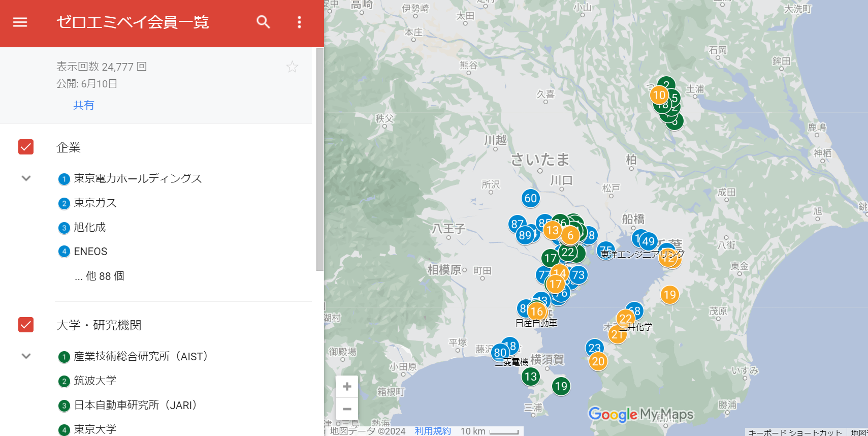
Task: Click orange marker 20 on Boso coast
Action: [598, 361]
